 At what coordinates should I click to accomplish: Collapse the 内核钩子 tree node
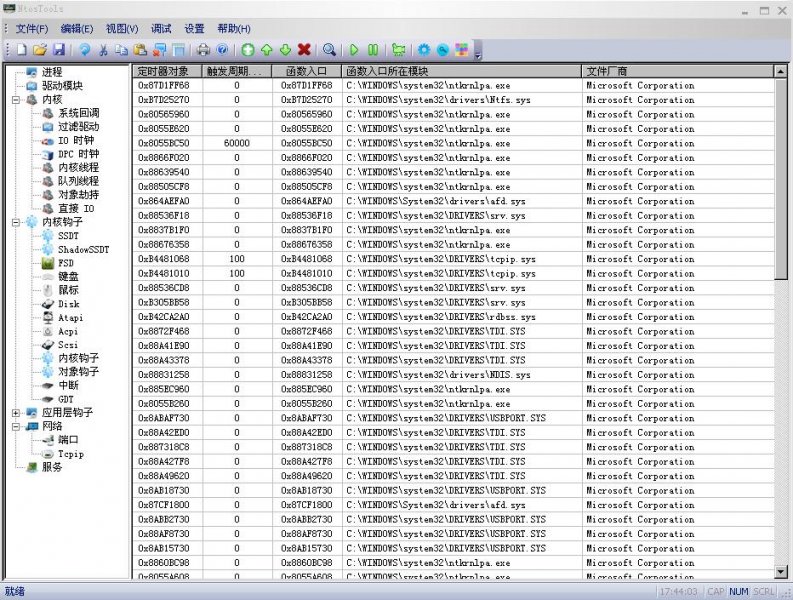(16, 222)
